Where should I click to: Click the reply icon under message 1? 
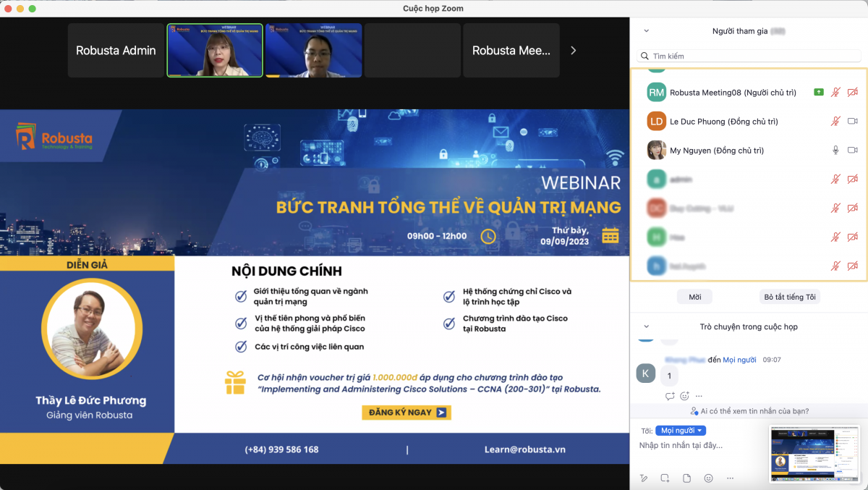pos(670,396)
